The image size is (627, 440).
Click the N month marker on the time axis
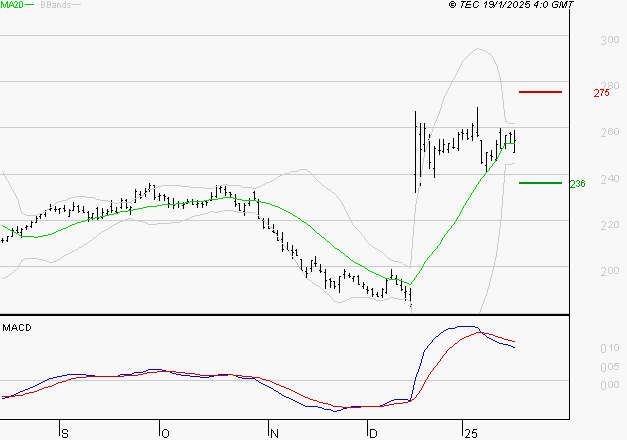274,434
